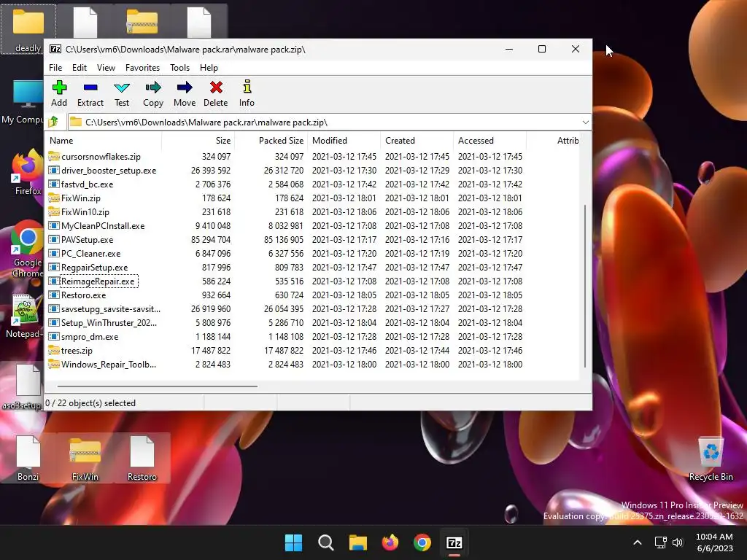This screenshot has height=560, width=747.
Task: Click the 7-Zip taskbar icon
Action: [454, 542]
